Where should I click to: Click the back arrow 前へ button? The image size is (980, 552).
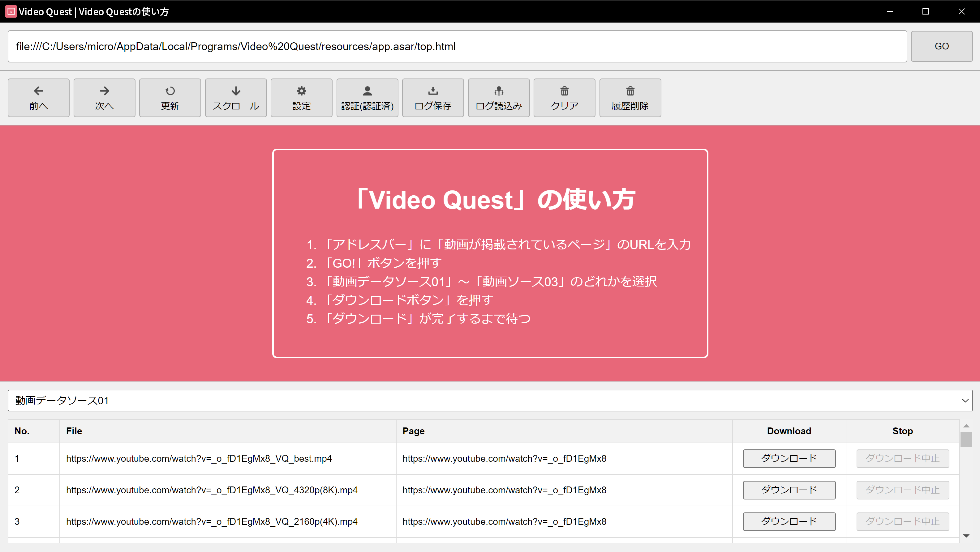click(38, 98)
